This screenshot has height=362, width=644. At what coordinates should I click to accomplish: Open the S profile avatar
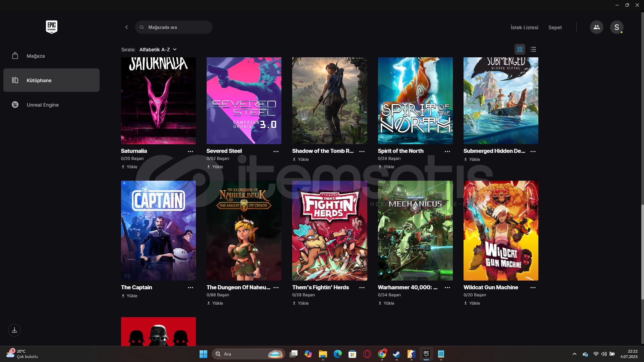(616, 27)
